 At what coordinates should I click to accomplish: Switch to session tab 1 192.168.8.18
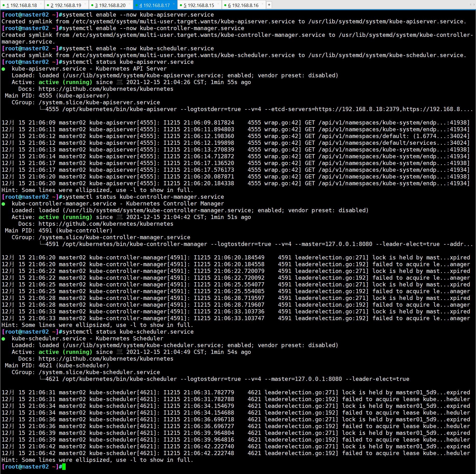pyautogui.click(x=22, y=5)
